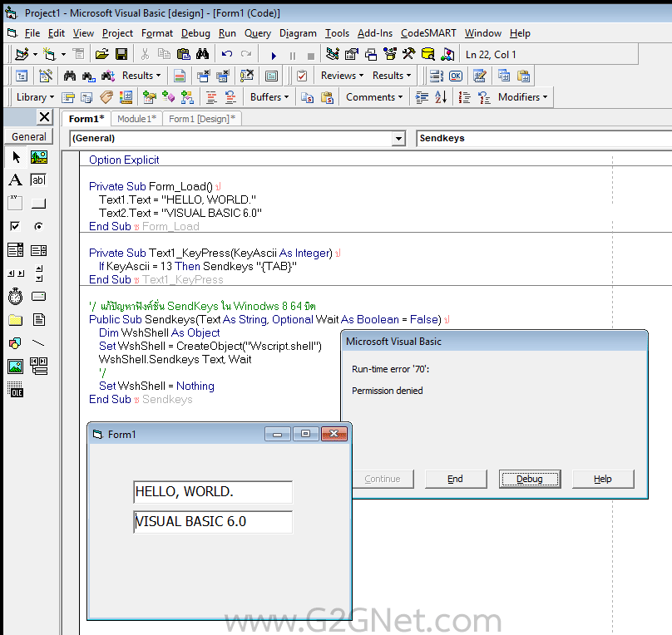Select the OptionButton control in the toolbox

[x=38, y=226]
